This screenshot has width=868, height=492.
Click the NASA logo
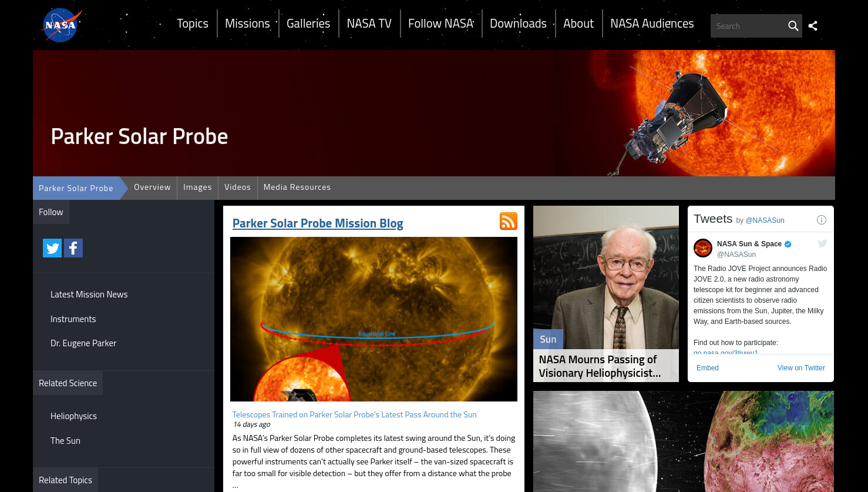62,25
